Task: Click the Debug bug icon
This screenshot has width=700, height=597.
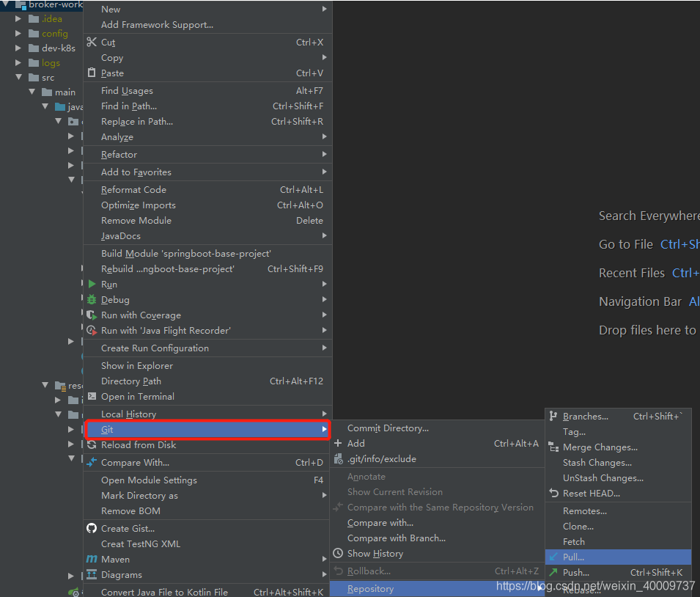Action: pos(92,299)
